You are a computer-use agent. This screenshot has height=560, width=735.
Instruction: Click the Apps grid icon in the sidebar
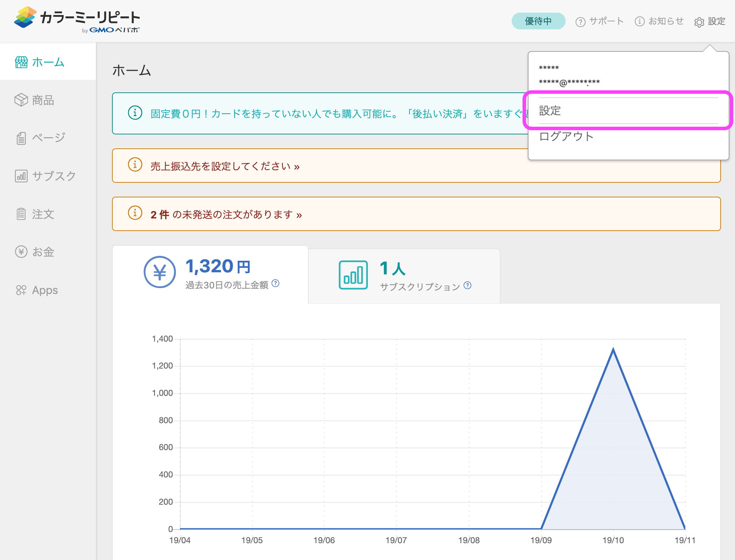coord(21,290)
